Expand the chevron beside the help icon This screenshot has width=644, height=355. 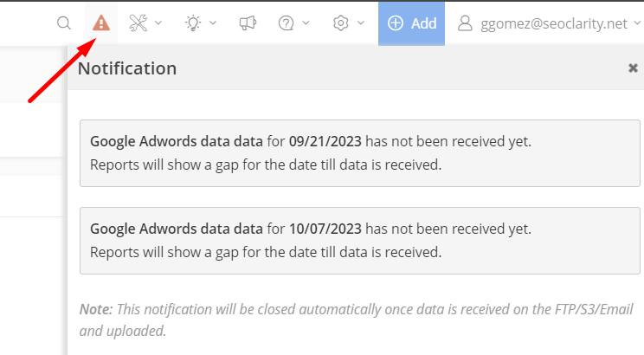click(x=306, y=23)
